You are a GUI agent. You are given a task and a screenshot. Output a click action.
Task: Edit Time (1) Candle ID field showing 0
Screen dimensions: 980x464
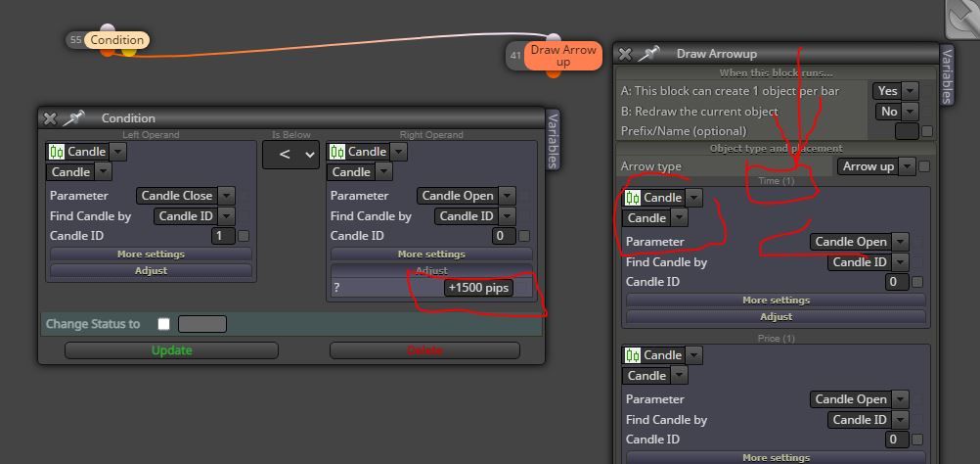(x=898, y=282)
